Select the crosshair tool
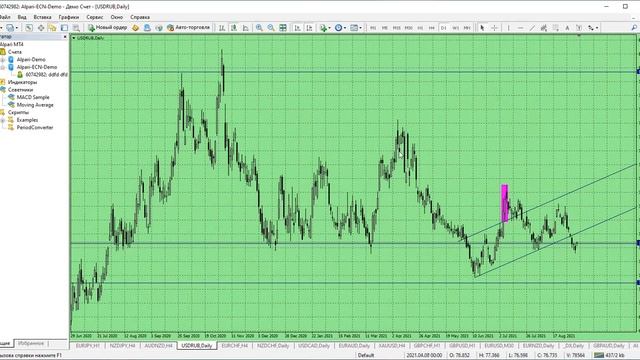The width and height of the screenshot is (640, 360). pos(494,28)
